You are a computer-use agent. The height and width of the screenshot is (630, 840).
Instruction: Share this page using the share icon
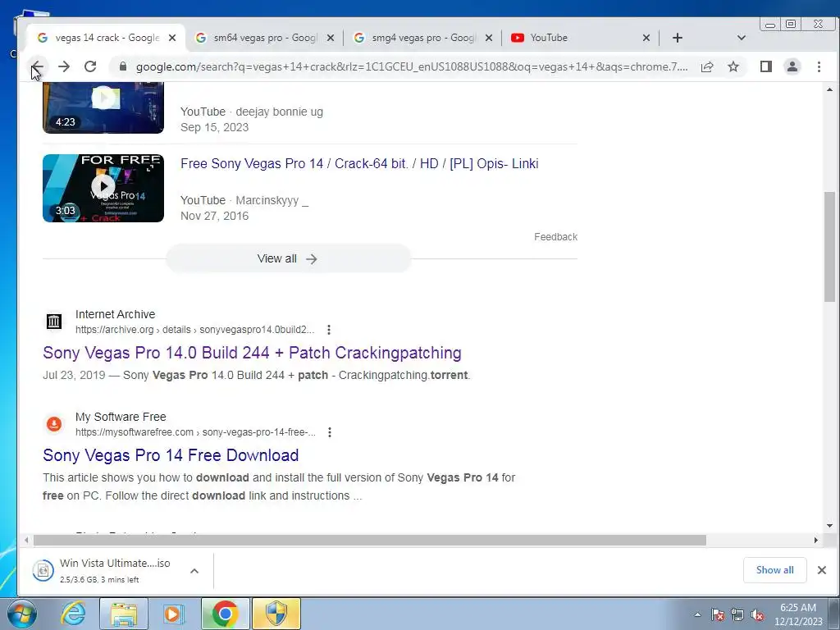[707, 66]
